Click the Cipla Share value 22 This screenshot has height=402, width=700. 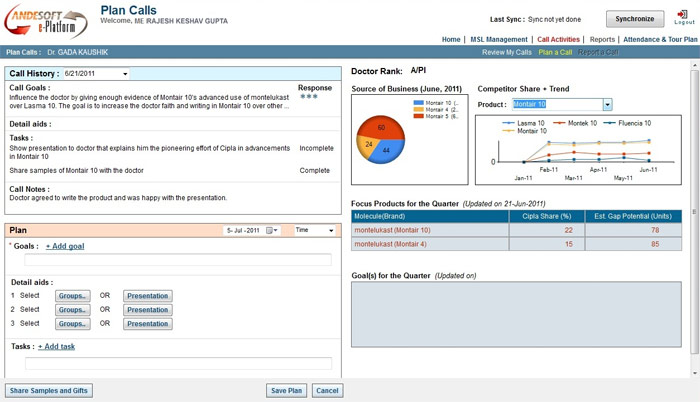coord(568,230)
